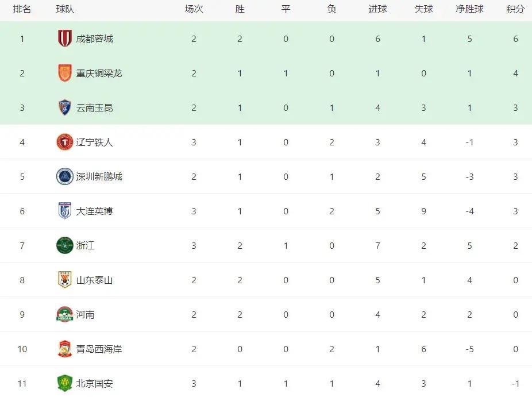Click the 深圳新鹏城 team crest
Image resolution: width=532 pixels, height=397 pixels.
click(x=64, y=176)
